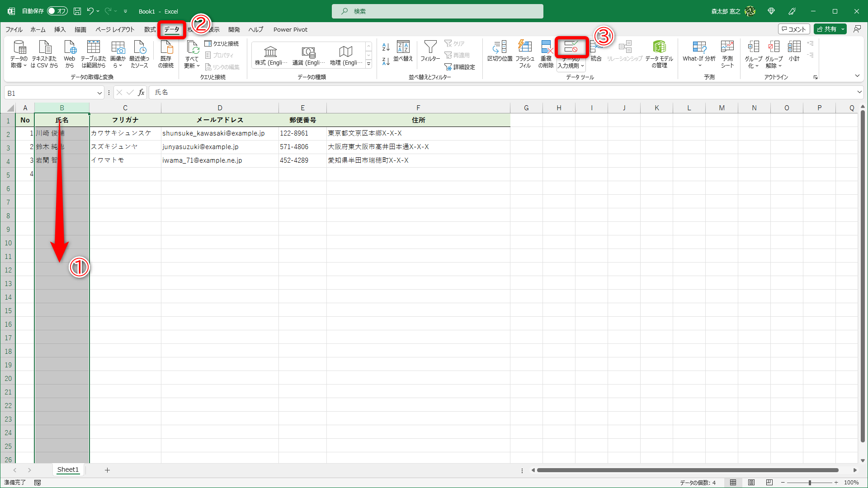
Task: Click the zoom slider handle
Action: pos(810,483)
